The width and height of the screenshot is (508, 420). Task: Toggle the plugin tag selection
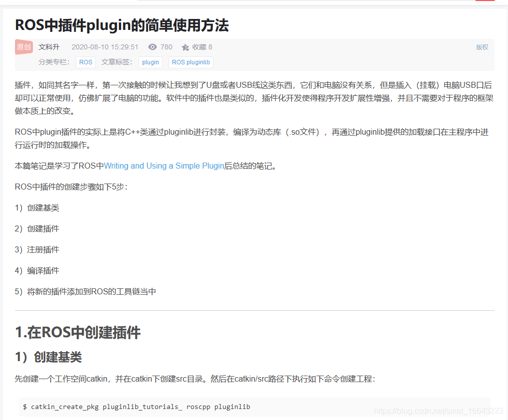pyautogui.click(x=150, y=62)
